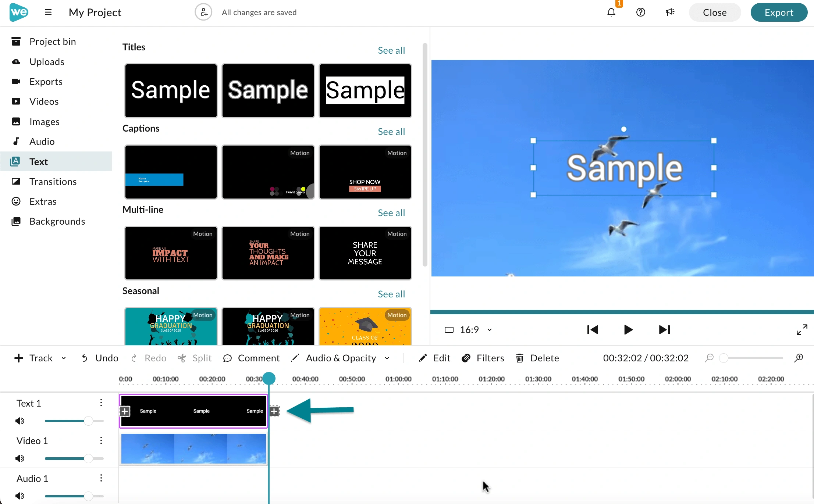Open the Audio section
This screenshot has height=504, width=814.
coord(56,142)
